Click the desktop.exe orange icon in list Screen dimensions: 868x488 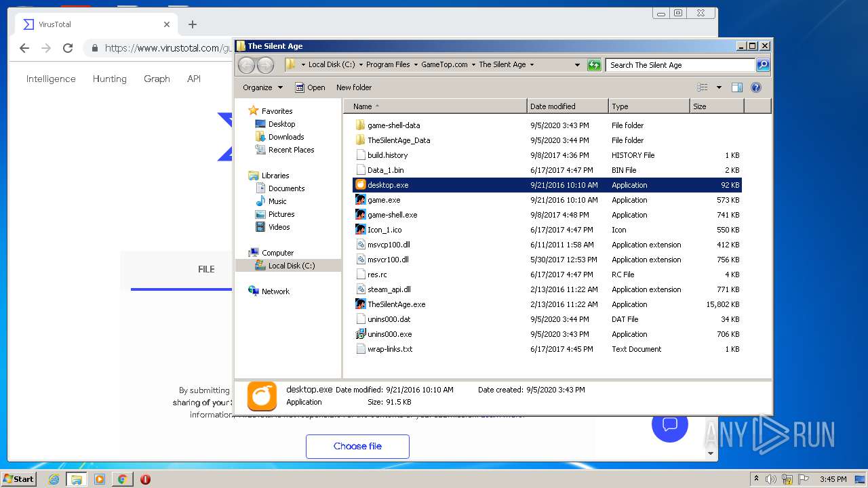click(361, 185)
